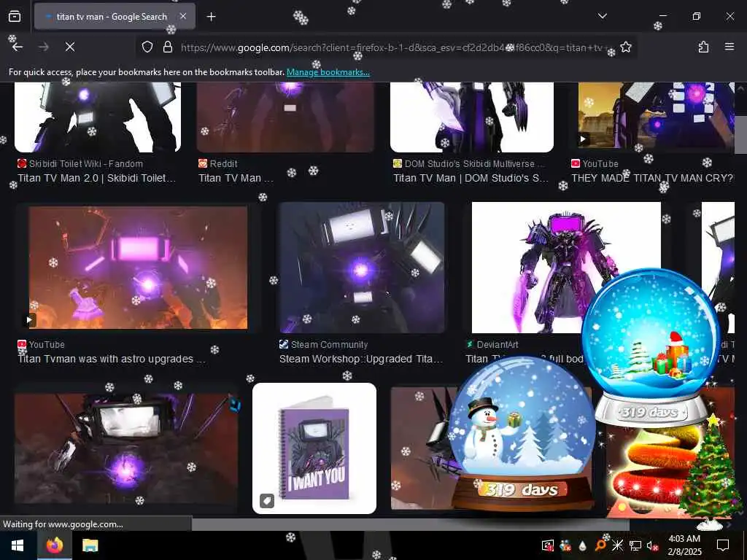747x560 pixels.
Task: Click 'Steam Workshop::Upgraded Tita...' result title
Action: pyautogui.click(x=361, y=359)
